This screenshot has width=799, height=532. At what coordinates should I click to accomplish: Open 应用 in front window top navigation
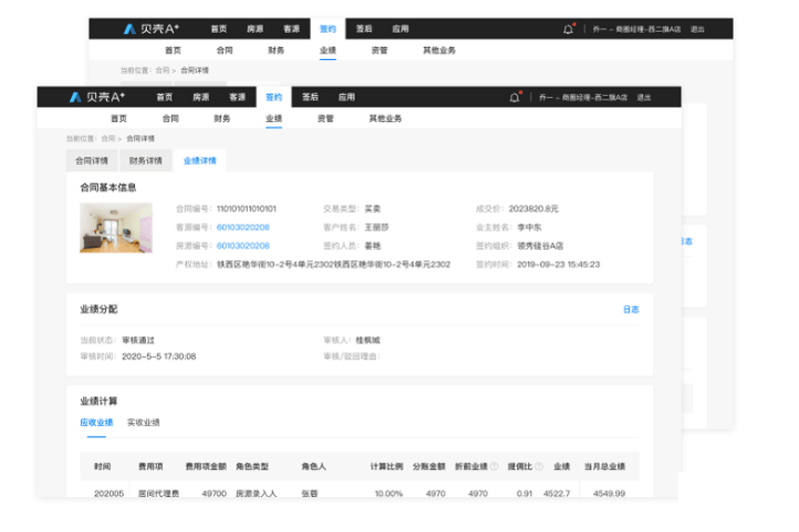[x=347, y=97]
